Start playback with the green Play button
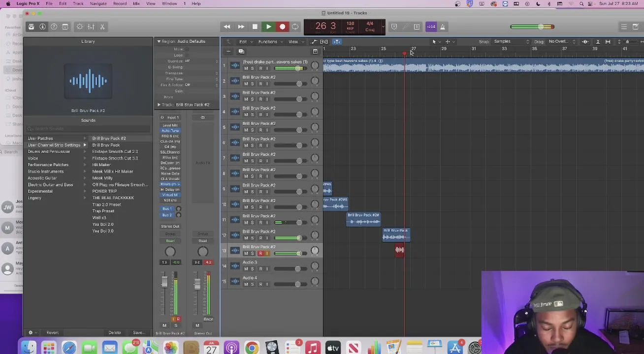644x354 pixels. pos(268,27)
